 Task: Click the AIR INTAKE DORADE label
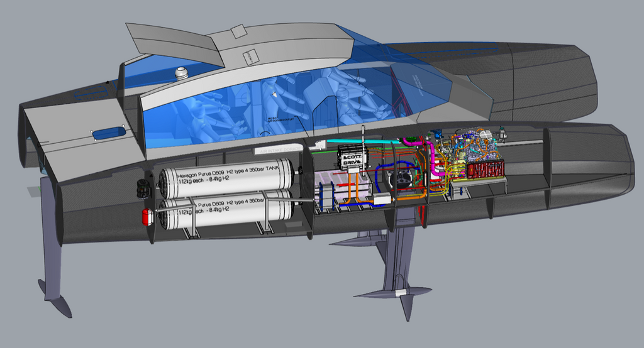(x=280, y=151)
